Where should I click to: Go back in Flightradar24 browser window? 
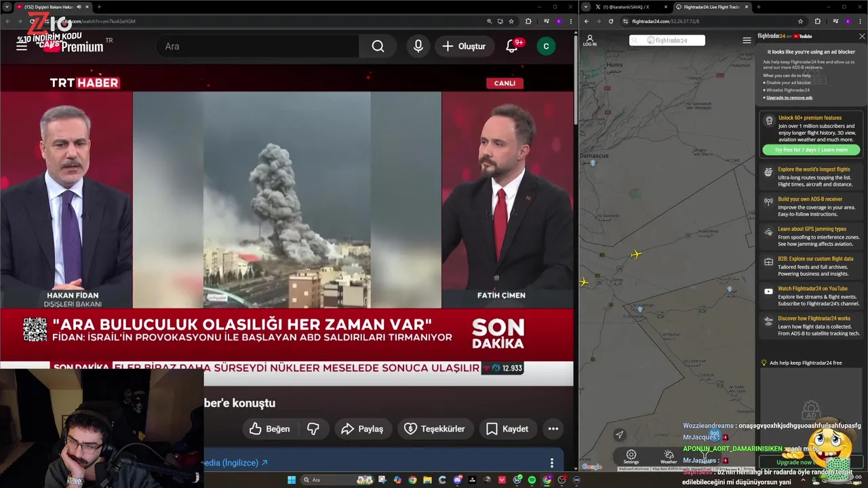[x=587, y=21]
